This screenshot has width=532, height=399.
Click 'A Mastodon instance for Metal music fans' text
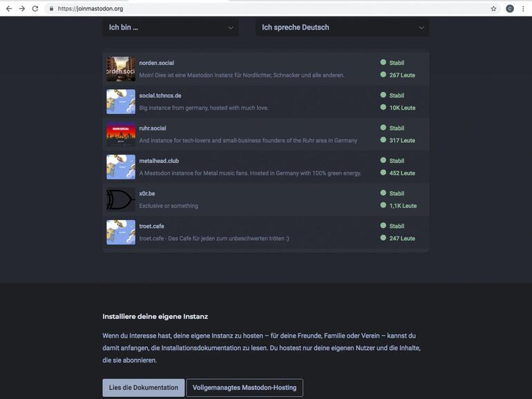click(250, 173)
